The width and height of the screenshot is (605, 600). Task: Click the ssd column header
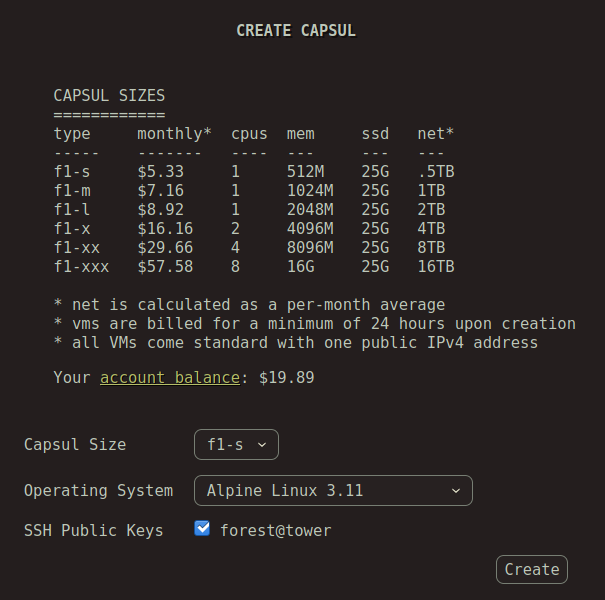375,134
